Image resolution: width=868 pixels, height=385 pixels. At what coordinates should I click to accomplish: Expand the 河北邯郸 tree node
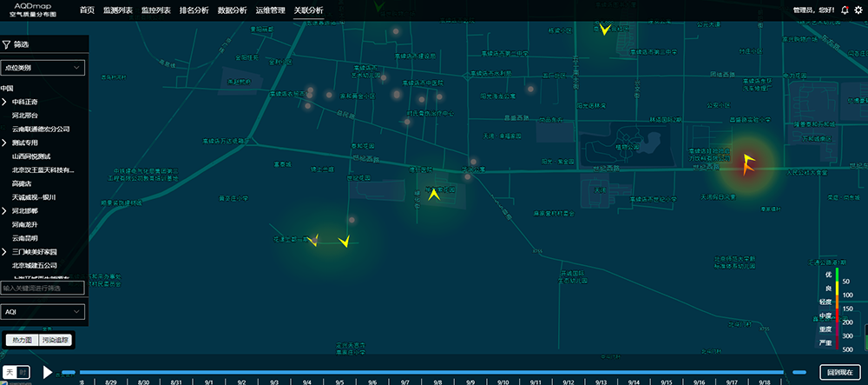point(4,211)
